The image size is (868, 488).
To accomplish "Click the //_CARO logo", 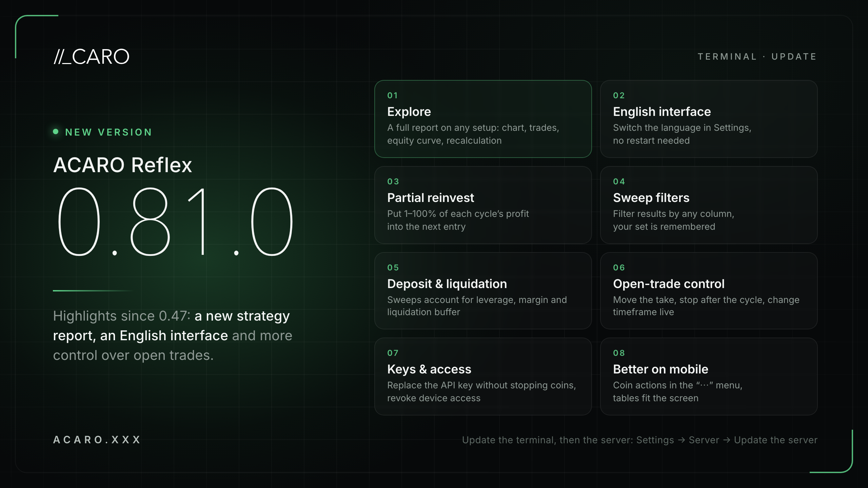I will pos(92,57).
